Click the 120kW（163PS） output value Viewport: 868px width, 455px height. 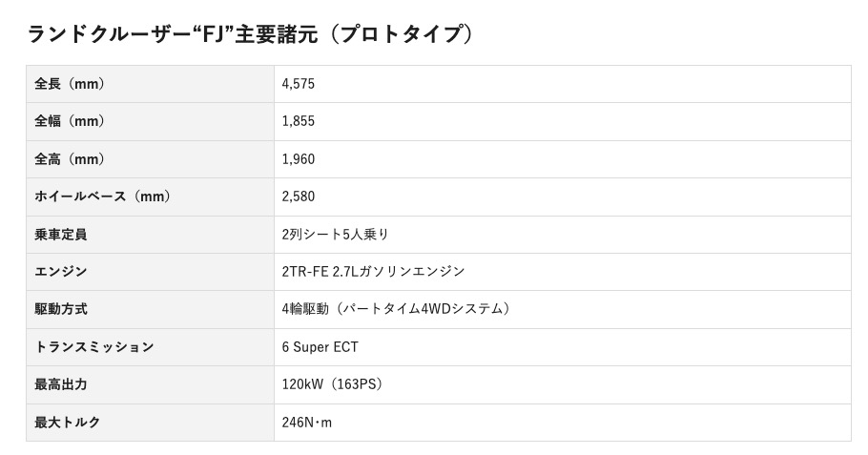332,384
